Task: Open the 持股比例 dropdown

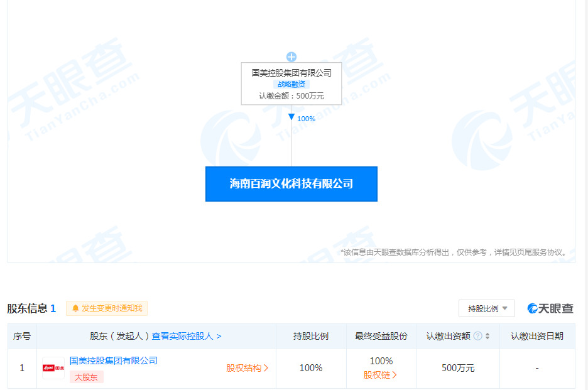Action: pos(487,308)
